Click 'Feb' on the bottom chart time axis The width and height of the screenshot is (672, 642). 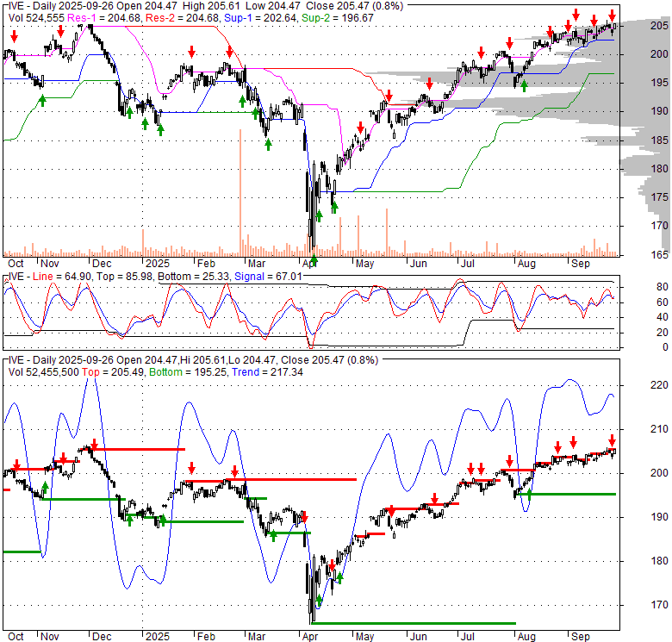[x=206, y=637]
